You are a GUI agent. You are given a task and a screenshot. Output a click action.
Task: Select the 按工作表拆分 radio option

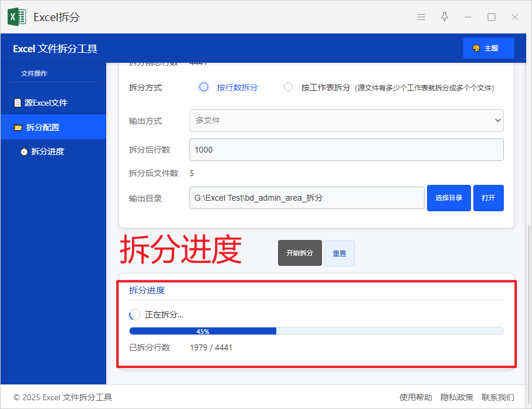point(288,87)
